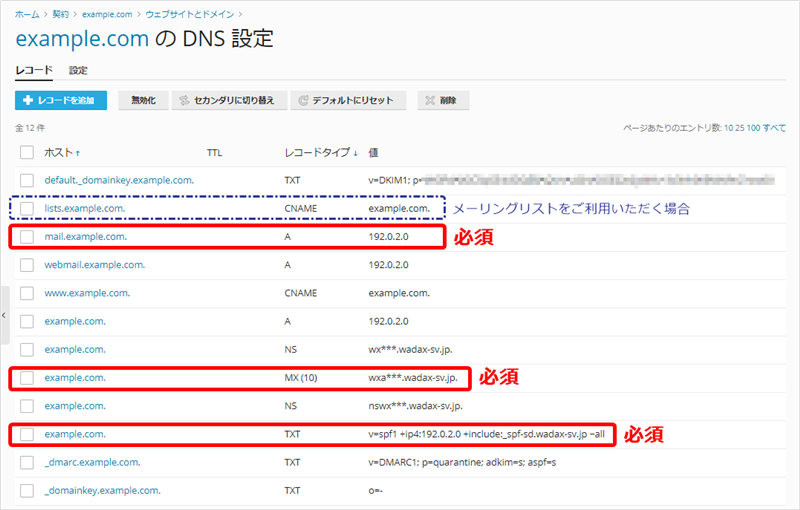Go to ホーム breadcrumb

point(27,14)
